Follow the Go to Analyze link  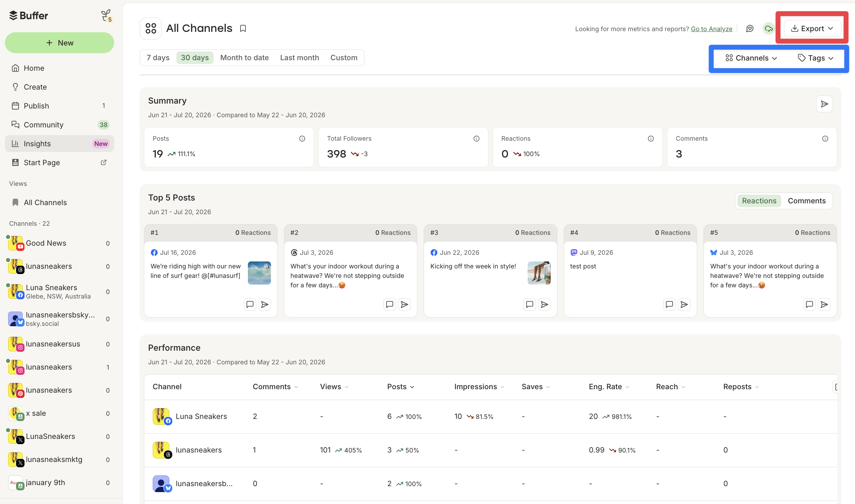coord(711,29)
